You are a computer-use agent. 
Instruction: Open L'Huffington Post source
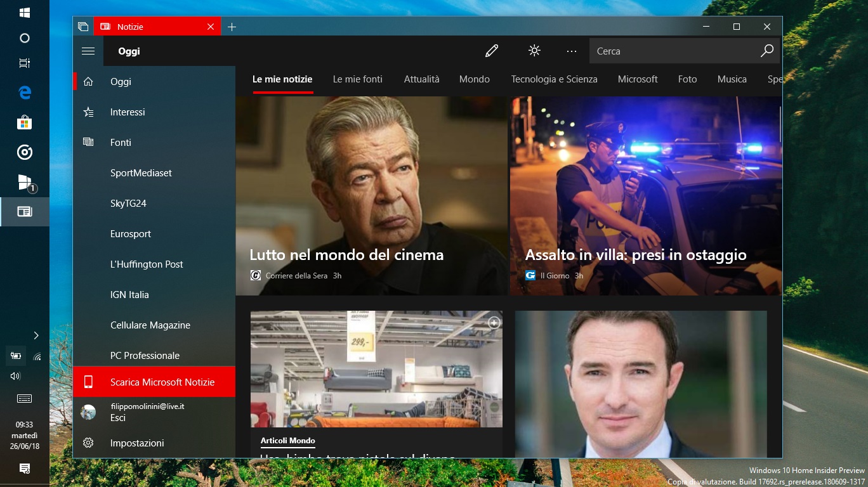click(154, 264)
